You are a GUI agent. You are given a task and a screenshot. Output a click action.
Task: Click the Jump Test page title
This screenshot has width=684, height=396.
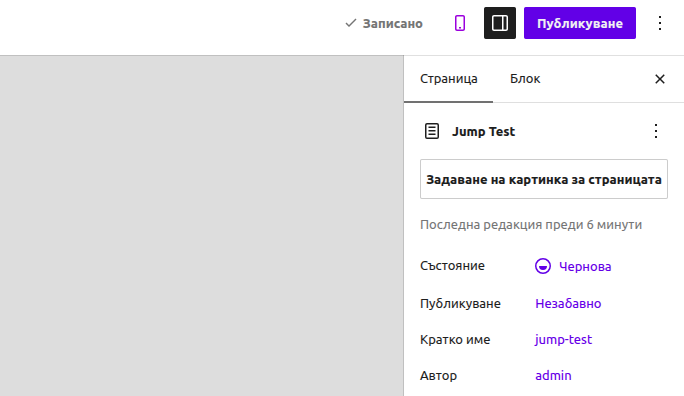(483, 132)
